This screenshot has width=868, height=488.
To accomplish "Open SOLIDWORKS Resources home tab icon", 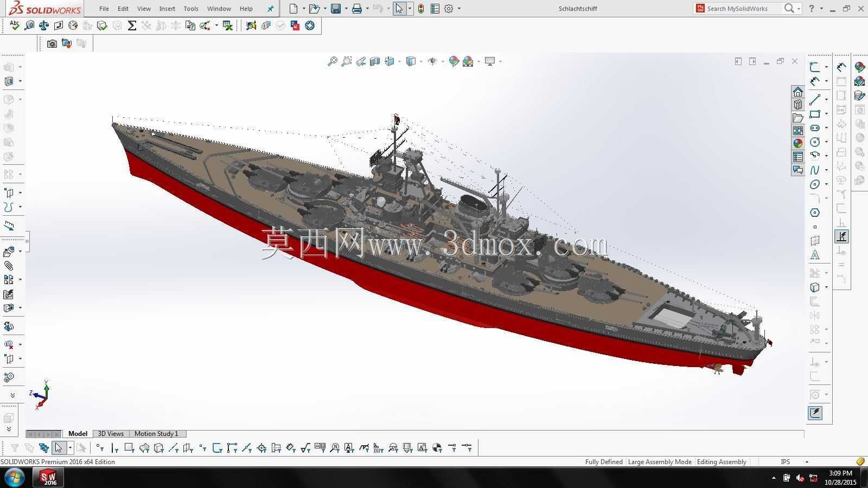I will pyautogui.click(x=797, y=92).
